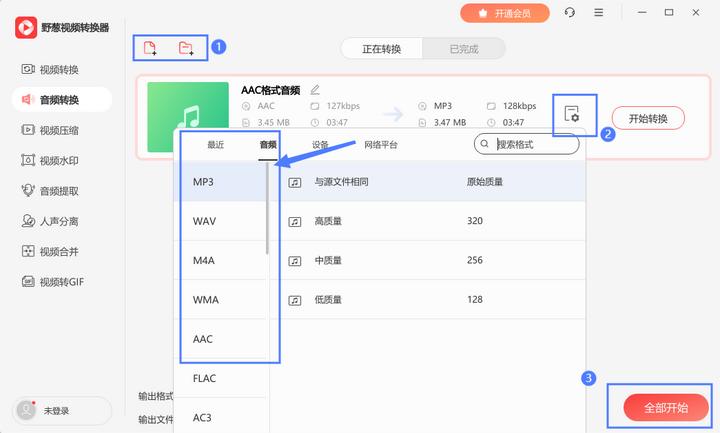Select the 网络平台 format tab
This screenshot has height=433, width=720.
(x=381, y=145)
